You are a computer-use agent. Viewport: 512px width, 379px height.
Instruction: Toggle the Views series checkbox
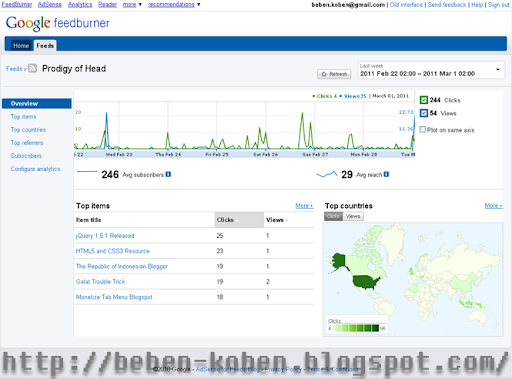(423, 113)
